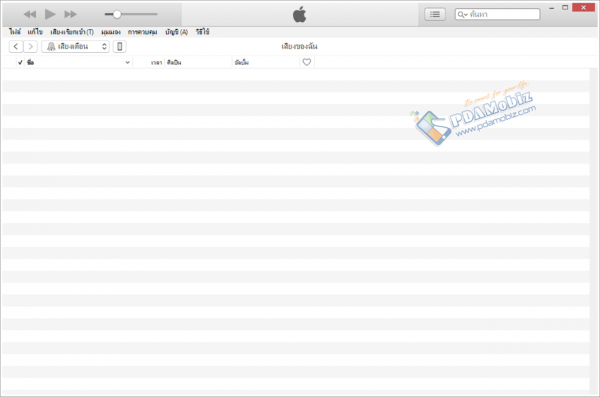
Task: Go back with the left arrow button
Action: click(x=16, y=46)
